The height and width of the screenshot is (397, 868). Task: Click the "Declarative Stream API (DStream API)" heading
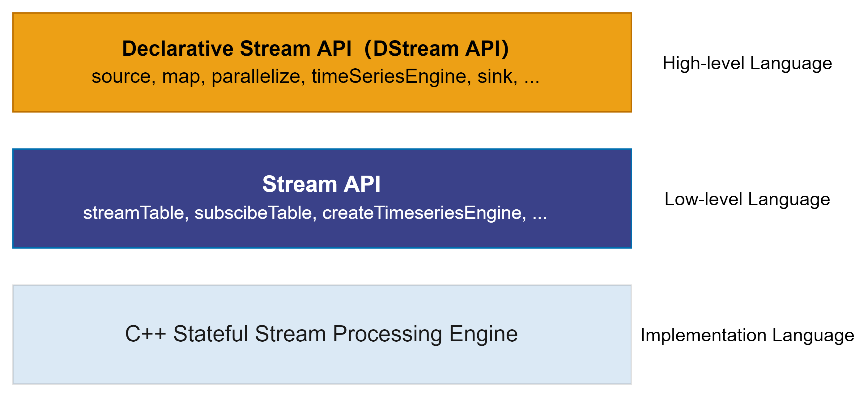point(315,49)
